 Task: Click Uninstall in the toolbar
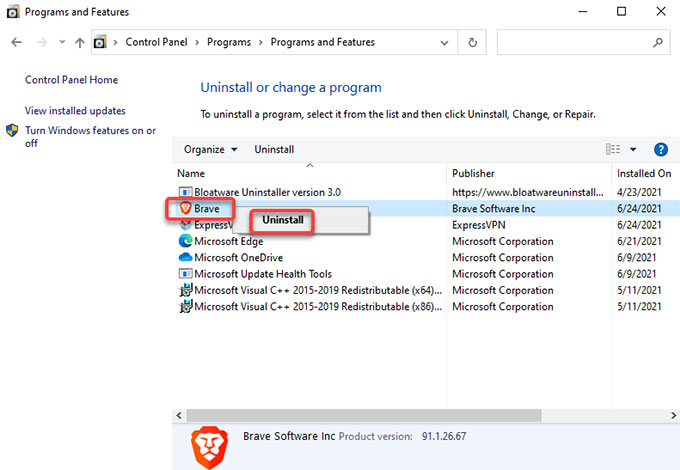coord(274,150)
